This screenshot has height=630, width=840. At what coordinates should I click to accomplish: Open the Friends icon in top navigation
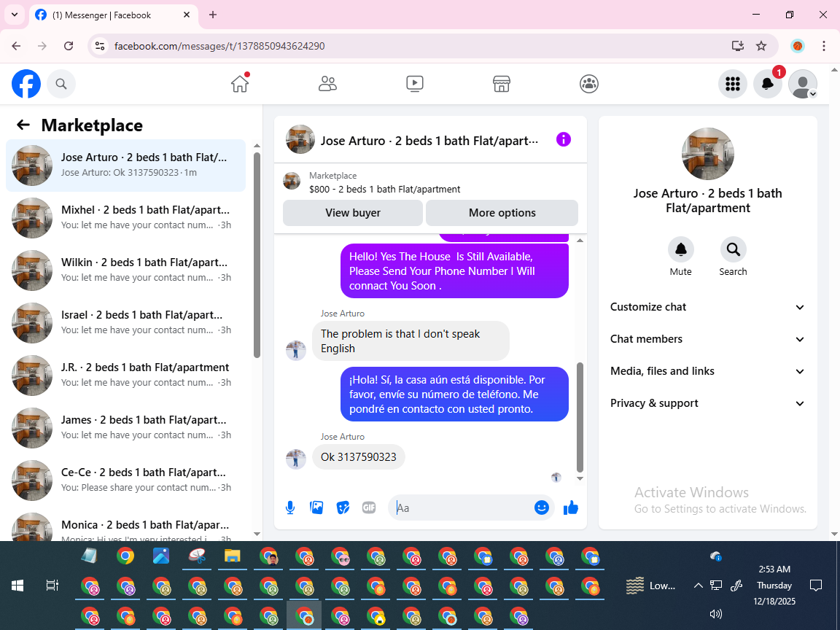pos(327,84)
